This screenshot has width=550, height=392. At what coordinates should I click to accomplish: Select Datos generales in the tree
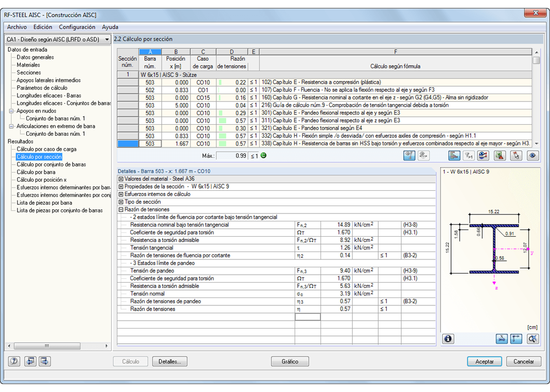35,58
